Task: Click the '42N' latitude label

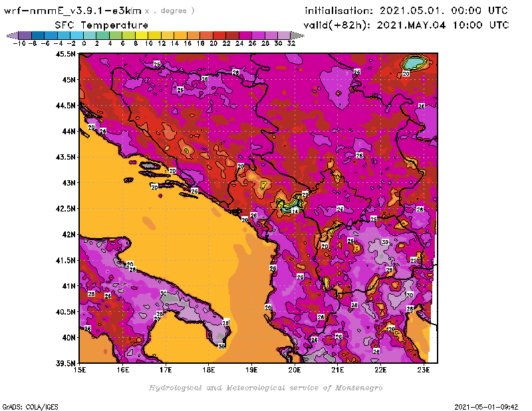Action: coord(69,235)
